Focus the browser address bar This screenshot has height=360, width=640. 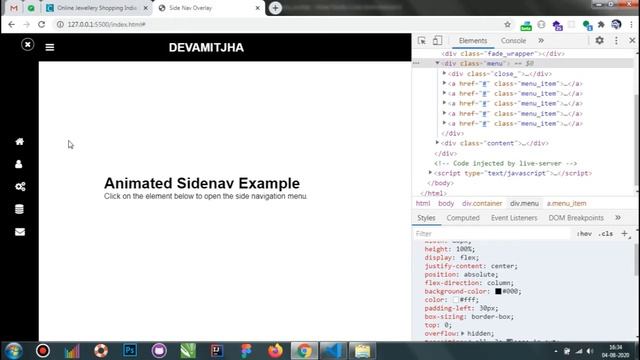(282, 24)
